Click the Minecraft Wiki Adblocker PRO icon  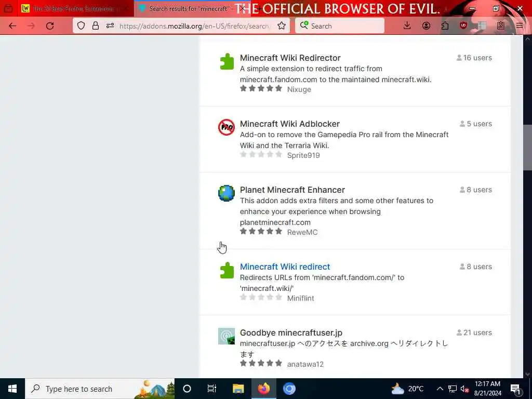227,127
